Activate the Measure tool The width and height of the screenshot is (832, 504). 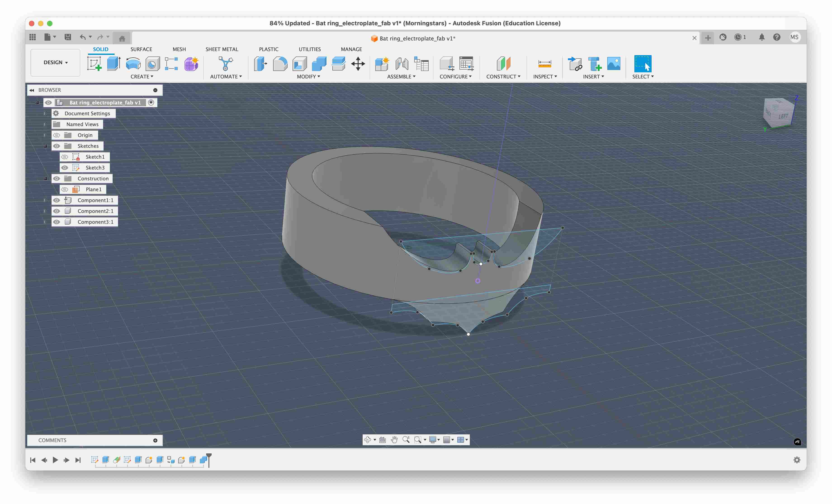coord(545,64)
